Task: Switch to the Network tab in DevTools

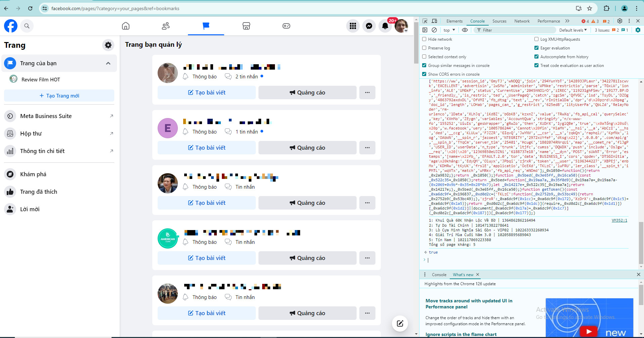Action: (522, 21)
